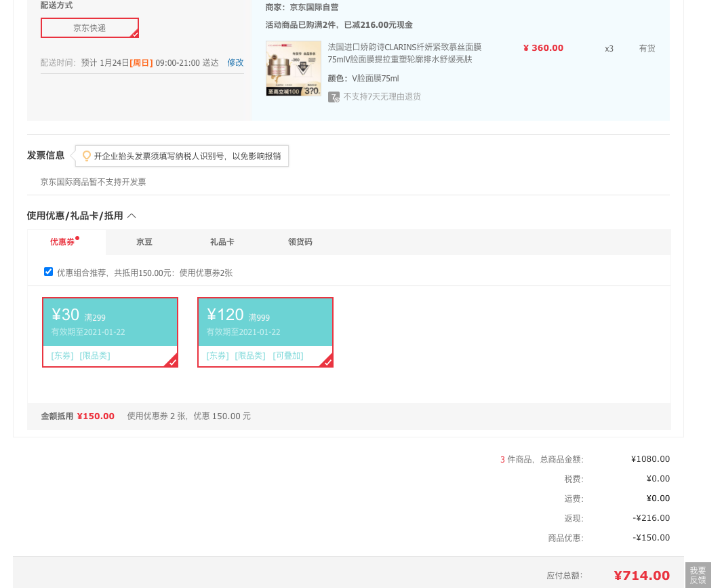Click the 金额抵用 ¥150.00 amount

coord(96,416)
